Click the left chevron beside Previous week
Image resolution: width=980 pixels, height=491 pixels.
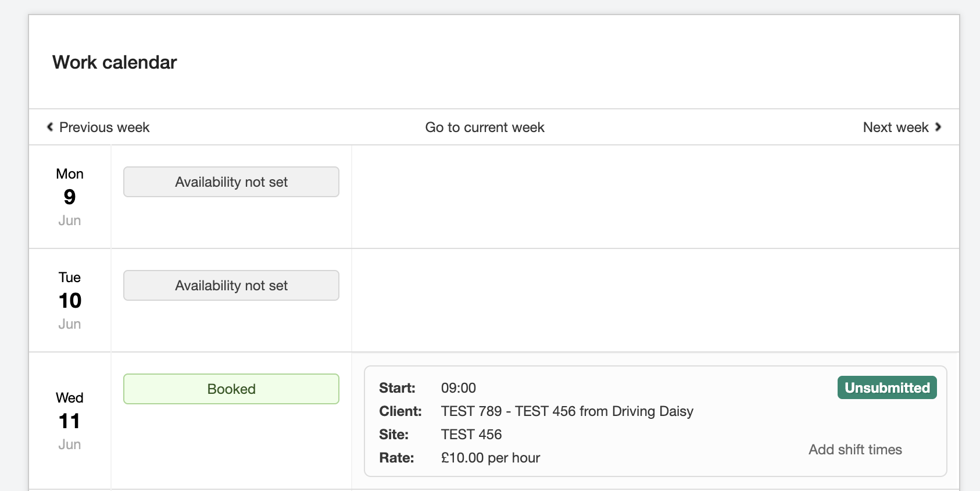coord(50,127)
